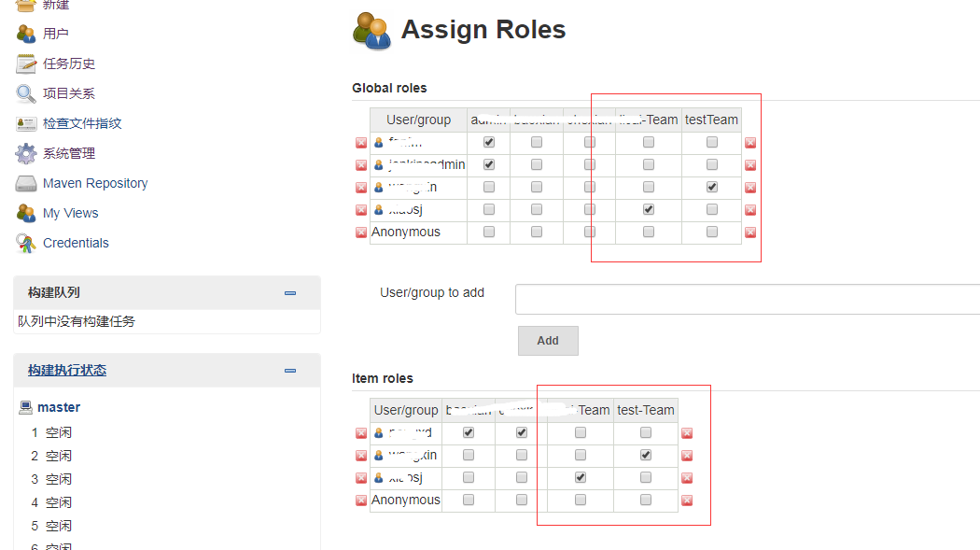Open the 检查文件指纹 fingerprint icon
The image size is (980, 550).
(x=25, y=124)
